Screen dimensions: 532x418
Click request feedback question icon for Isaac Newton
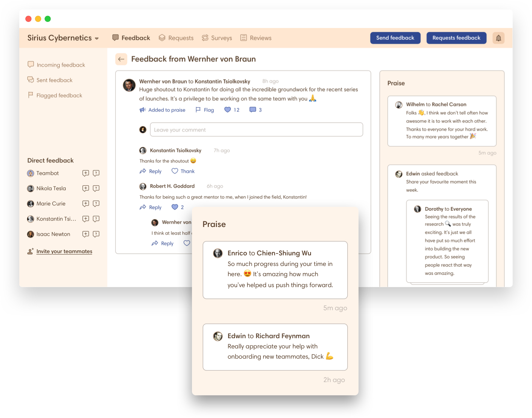[96, 234]
